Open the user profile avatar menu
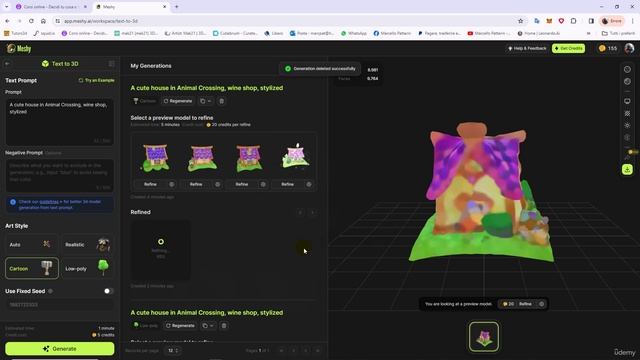Screen dimensions: 640x360 click(x=629, y=49)
